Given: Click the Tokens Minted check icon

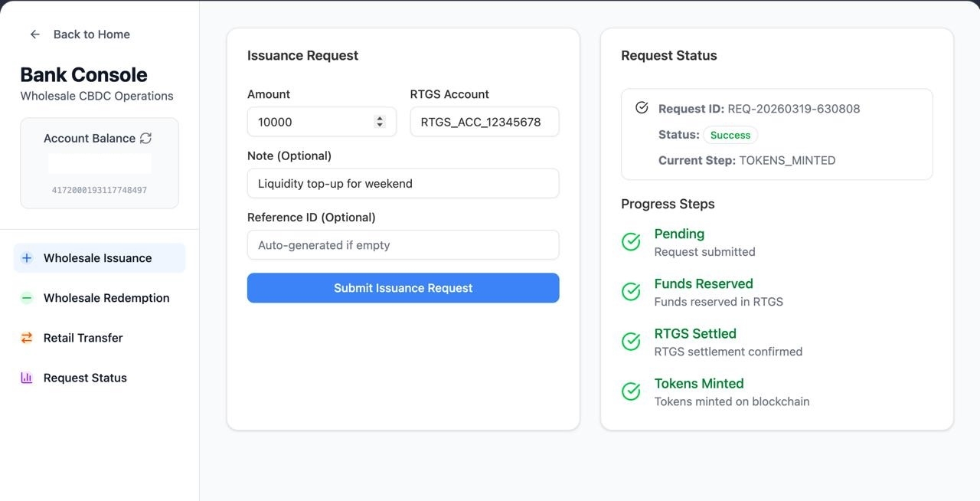Looking at the screenshot, I should pos(631,391).
